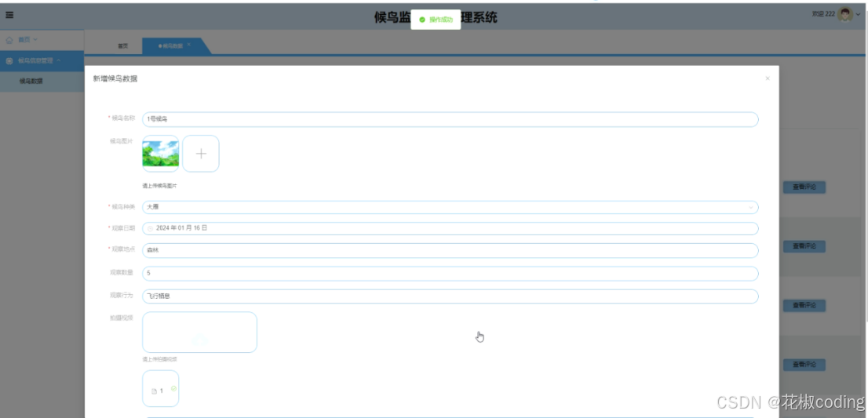
Task: Expand the 首页 sidebar chevron
Action: click(x=35, y=40)
